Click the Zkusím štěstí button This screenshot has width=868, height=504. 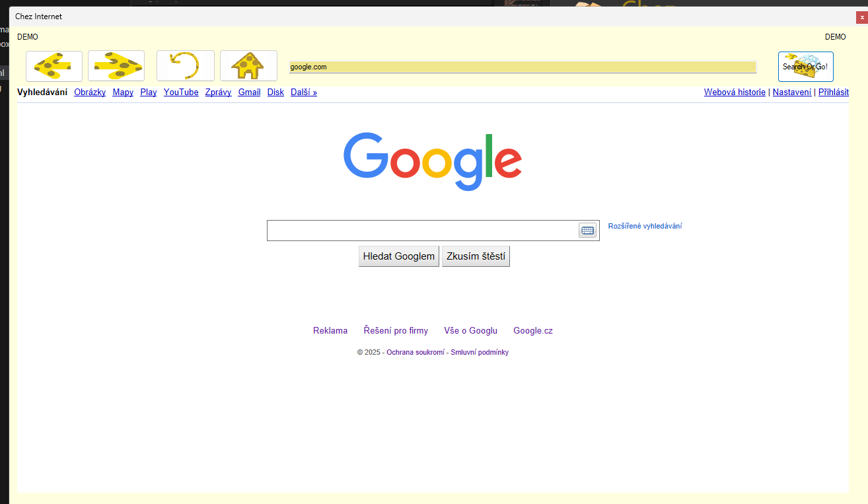pyautogui.click(x=476, y=256)
